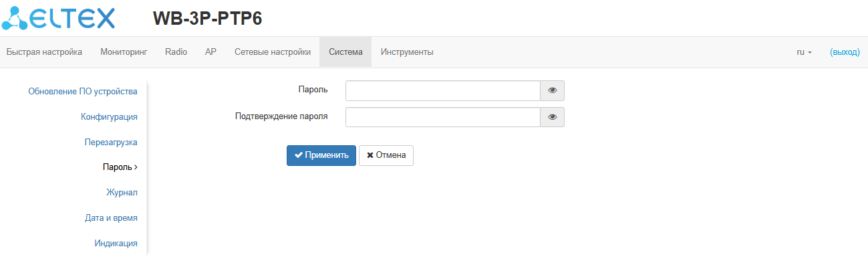
Task: Open the Radio tab
Action: (176, 52)
